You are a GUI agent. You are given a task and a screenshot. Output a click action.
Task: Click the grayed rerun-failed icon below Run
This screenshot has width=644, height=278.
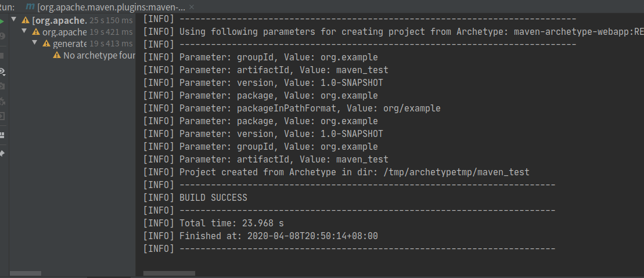[2, 36]
